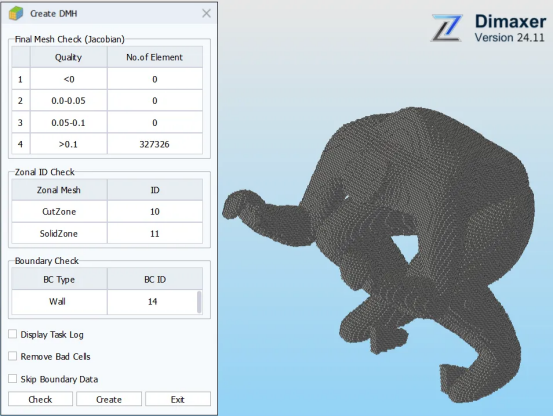The width and height of the screenshot is (554, 416).
Task: Close the Create DMH dialog
Action: [x=206, y=13]
